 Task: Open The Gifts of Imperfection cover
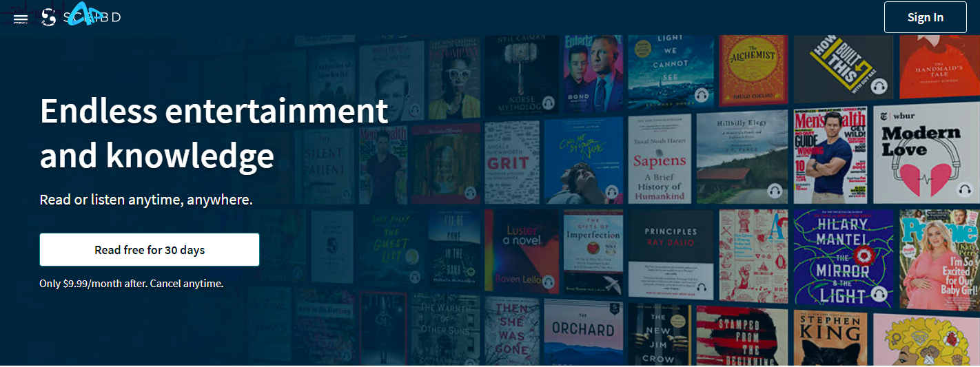pyautogui.click(x=593, y=253)
